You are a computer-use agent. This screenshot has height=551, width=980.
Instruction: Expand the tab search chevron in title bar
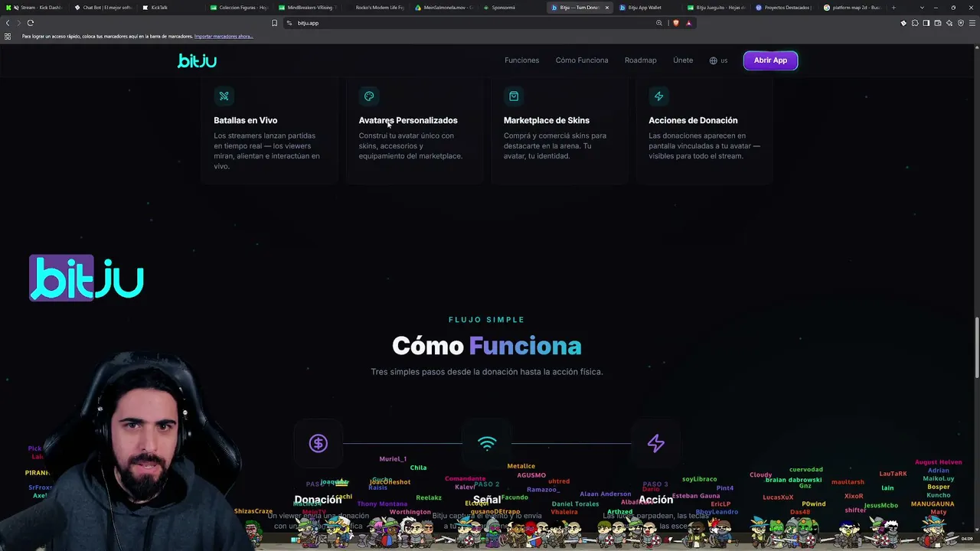(x=922, y=8)
